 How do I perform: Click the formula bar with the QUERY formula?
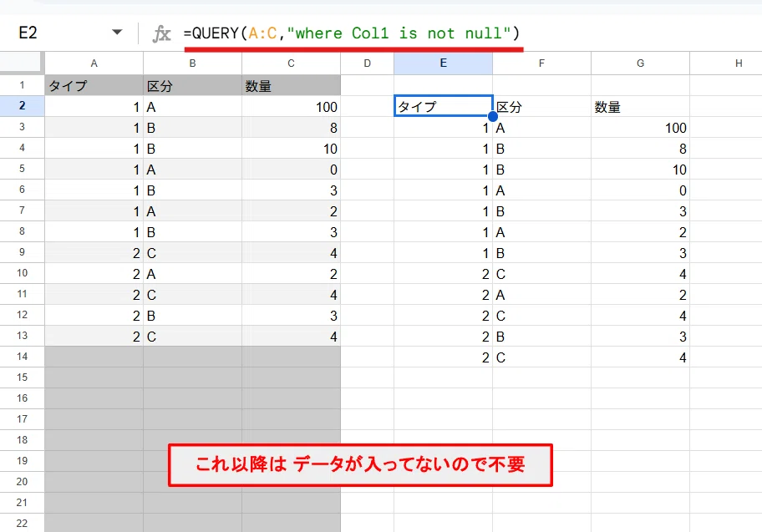[x=352, y=33]
